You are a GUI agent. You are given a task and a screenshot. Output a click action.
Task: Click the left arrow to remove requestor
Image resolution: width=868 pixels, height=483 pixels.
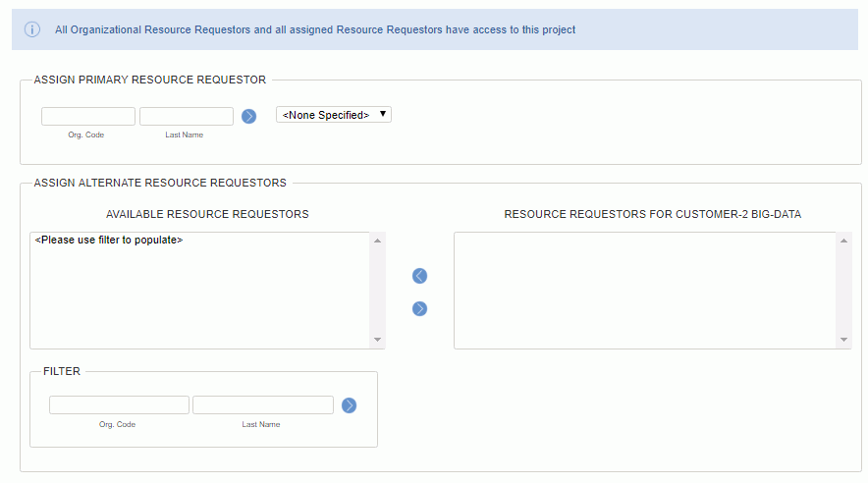click(x=419, y=276)
